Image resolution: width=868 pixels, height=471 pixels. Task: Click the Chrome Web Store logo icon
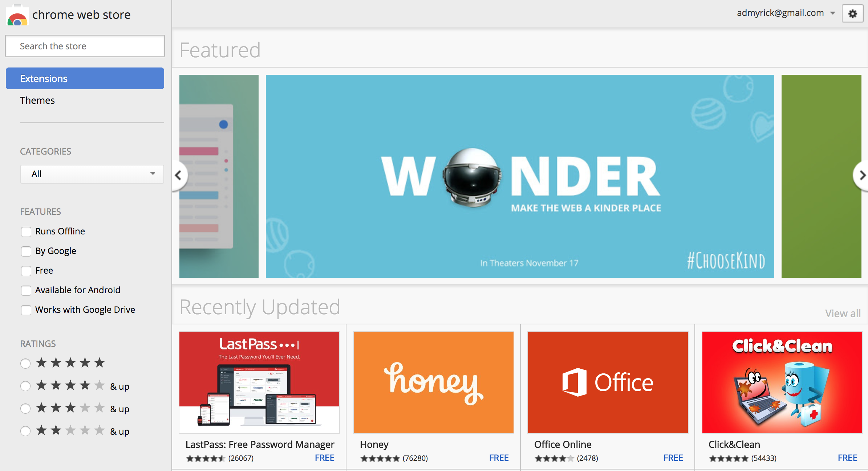(x=17, y=15)
